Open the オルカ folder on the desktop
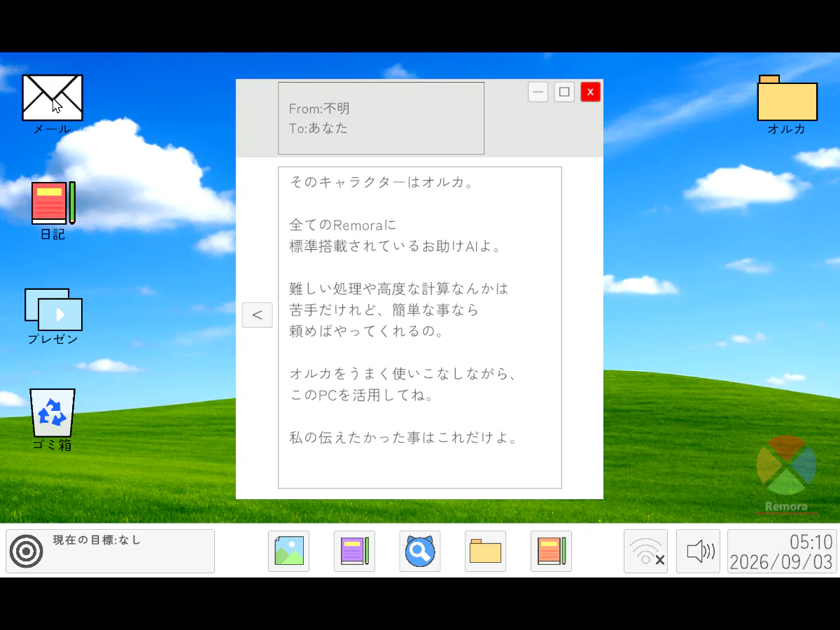This screenshot has width=840, height=630. pyautogui.click(x=787, y=98)
